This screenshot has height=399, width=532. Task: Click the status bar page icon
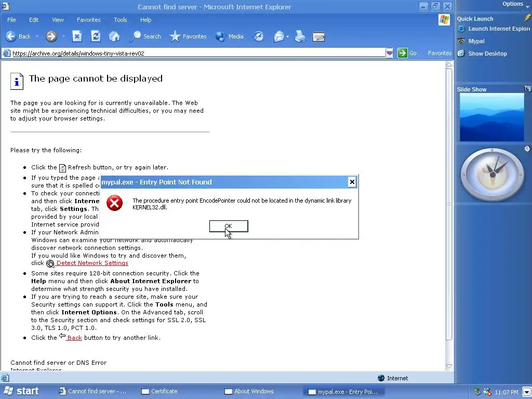5,378
